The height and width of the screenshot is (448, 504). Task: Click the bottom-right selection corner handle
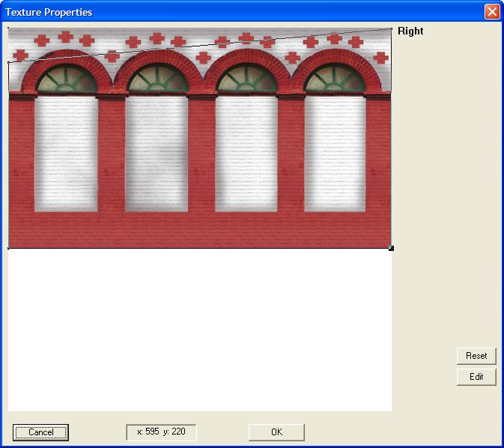[x=391, y=248]
